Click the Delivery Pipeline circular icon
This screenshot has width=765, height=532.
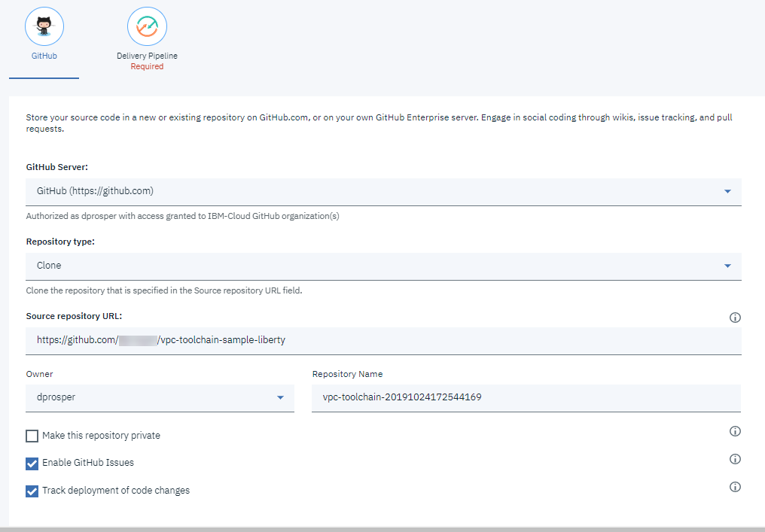147,26
